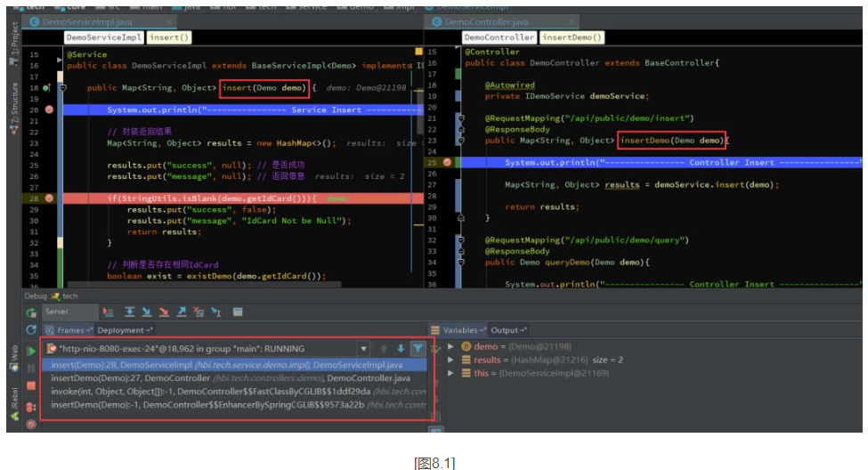
Task: Collapse fold marker at line 32 in DemoController
Action: coord(460,239)
